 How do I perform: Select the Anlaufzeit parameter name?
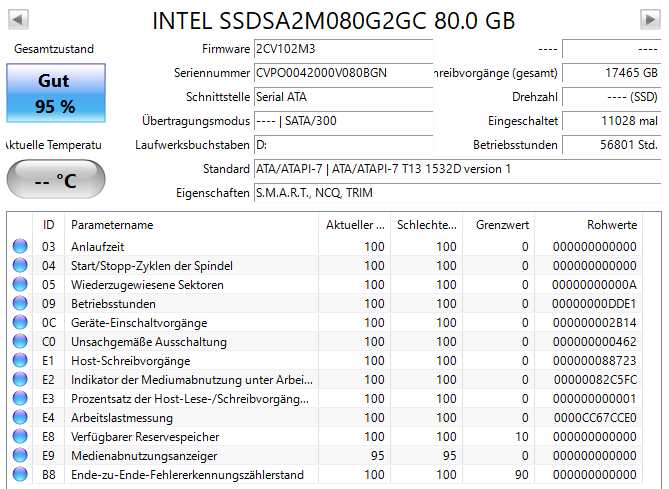pyautogui.click(x=97, y=247)
